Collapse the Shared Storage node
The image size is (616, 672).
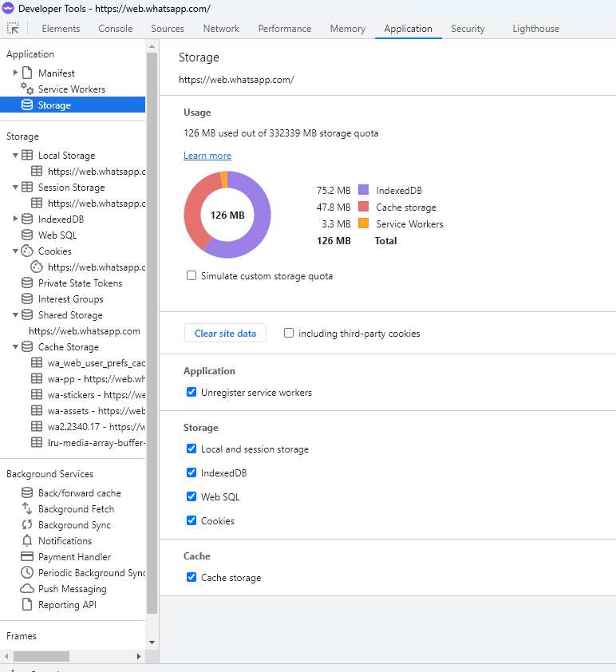click(x=15, y=315)
